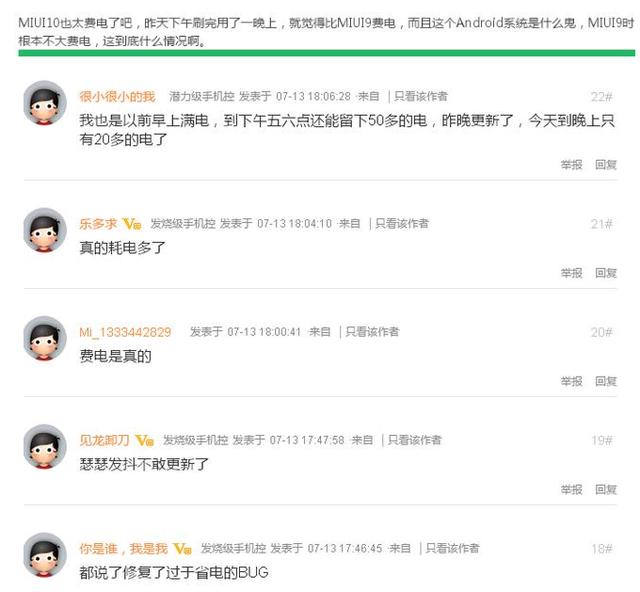Click avatar of user 很小很小的我
Screen dimensions: 640x592
(45, 103)
